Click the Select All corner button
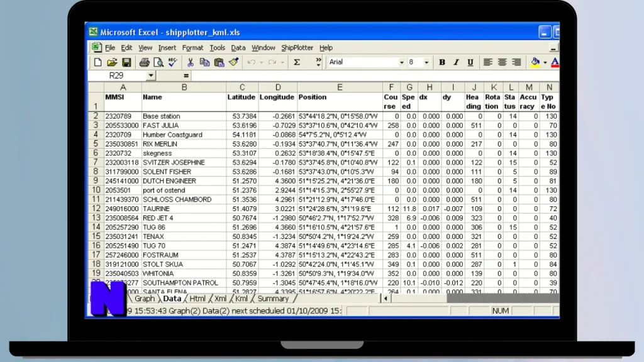Viewport: 644px width, 362px height. click(96, 87)
